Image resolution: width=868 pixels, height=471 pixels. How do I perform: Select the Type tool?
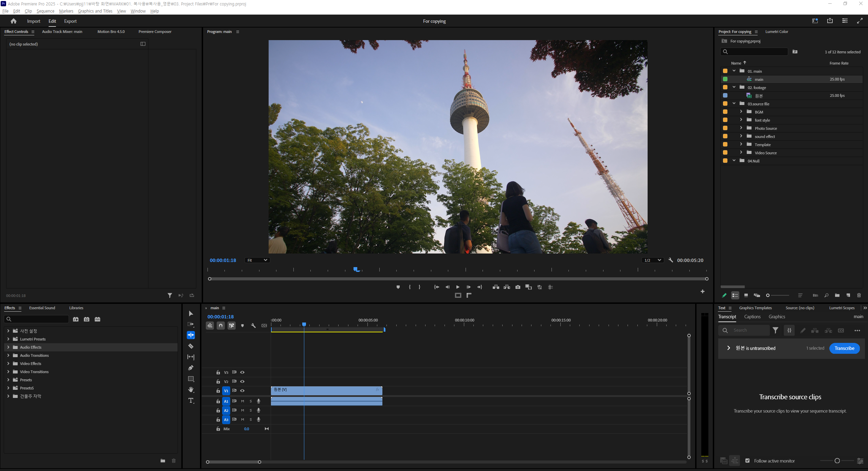191,400
